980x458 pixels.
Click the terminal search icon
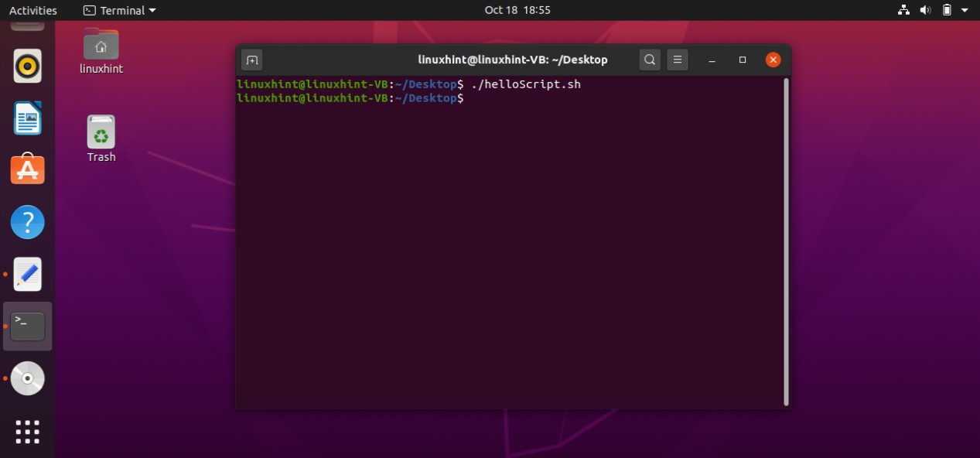click(650, 60)
